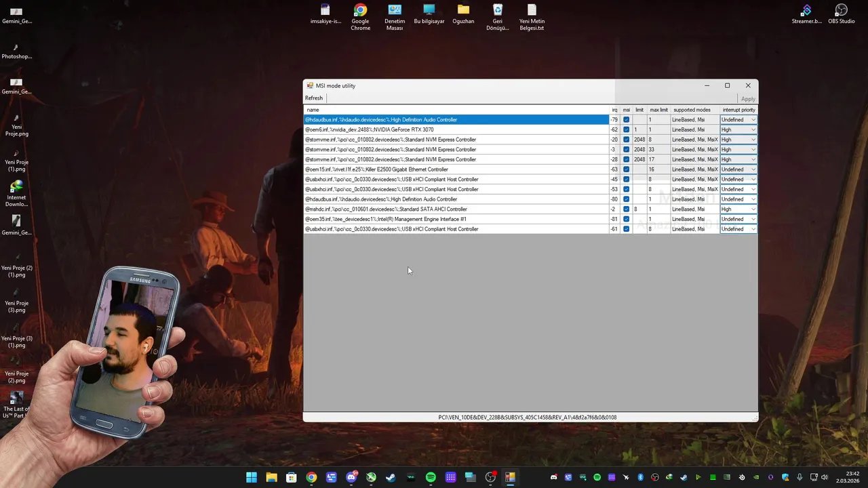868x488 pixels.
Task: Select the Photoshop desktop shortcut
Action: click(x=16, y=52)
